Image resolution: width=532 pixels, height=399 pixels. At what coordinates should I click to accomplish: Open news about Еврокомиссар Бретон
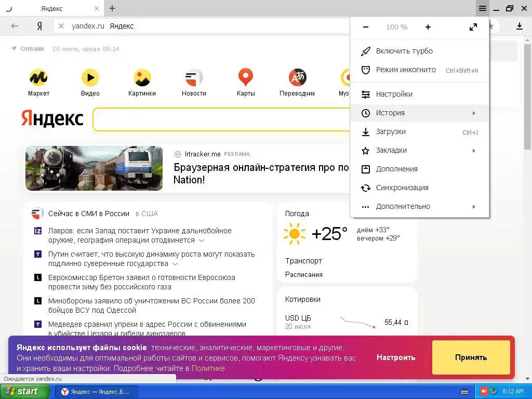[x=141, y=282]
